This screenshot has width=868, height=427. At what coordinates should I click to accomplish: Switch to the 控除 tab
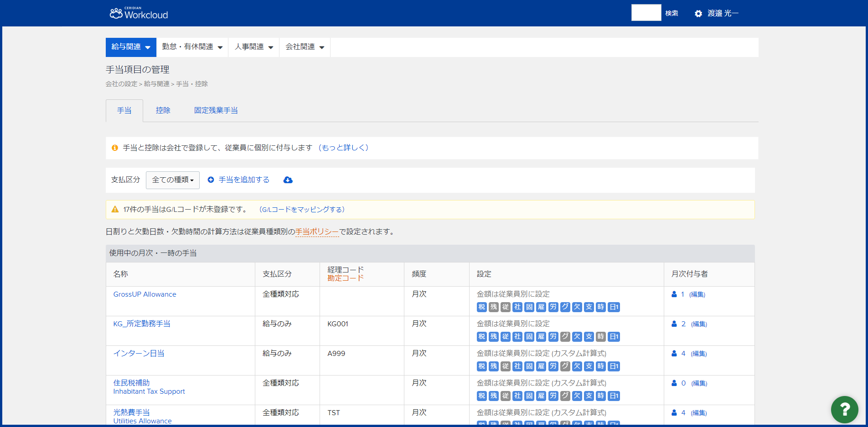pos(163,110)
